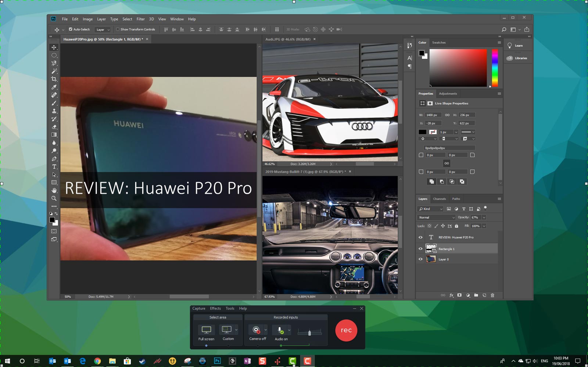Select the Move tool in the Photoshop toolbar
588x367 pixels.
point(54,47)
